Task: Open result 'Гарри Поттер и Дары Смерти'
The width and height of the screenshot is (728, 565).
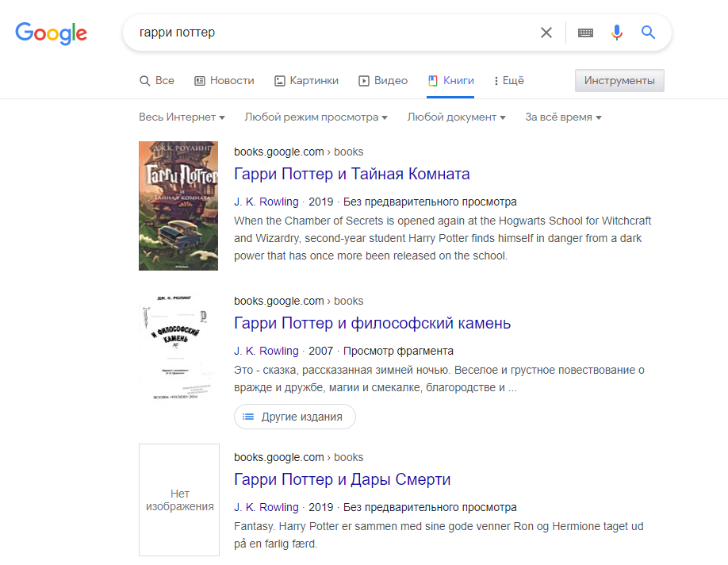Action: (x=342, y=479)
